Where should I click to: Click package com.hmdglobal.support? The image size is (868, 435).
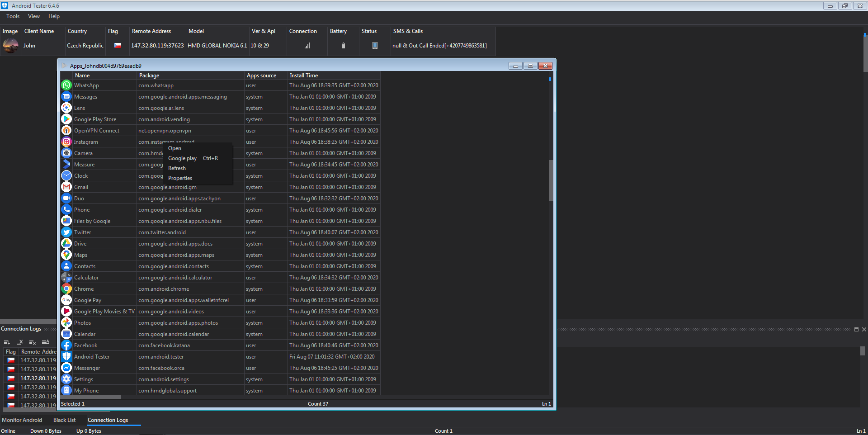[x=168, y=390]
